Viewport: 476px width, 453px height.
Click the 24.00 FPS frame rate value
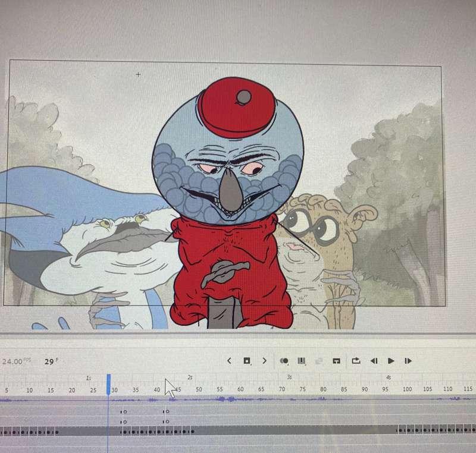click(x=12, y=361)
